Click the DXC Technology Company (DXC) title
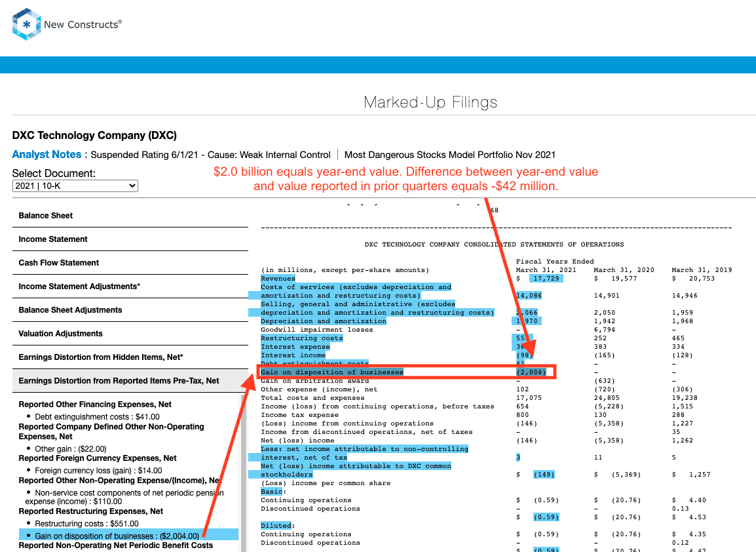756x552 pixels. point(94,135)
